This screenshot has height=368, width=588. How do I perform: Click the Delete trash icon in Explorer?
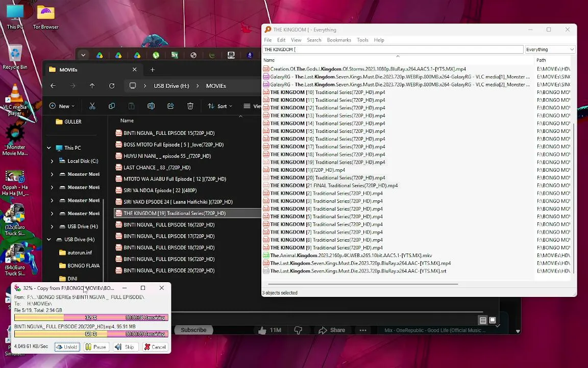pyautogui.click(x=190, y=106)
